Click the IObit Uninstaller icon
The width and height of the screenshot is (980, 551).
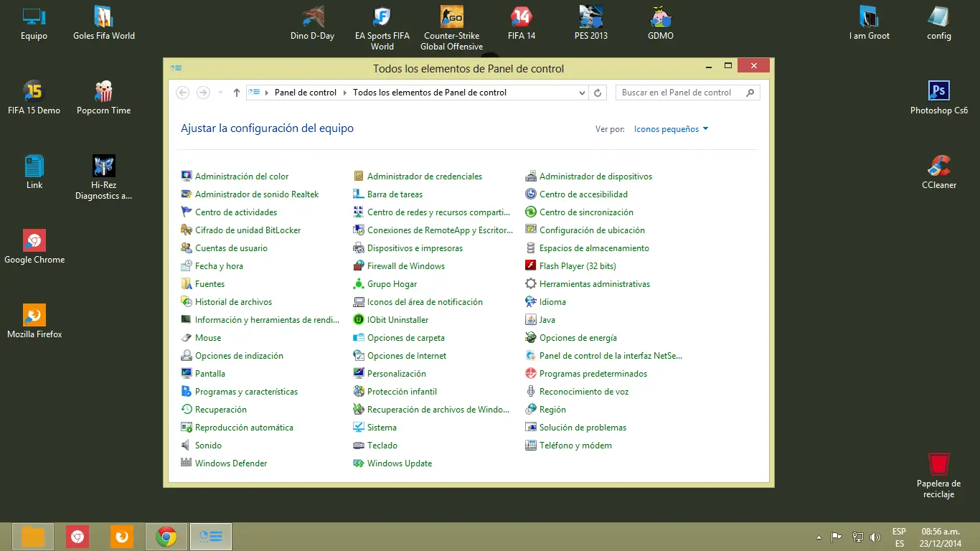(359, 320)
